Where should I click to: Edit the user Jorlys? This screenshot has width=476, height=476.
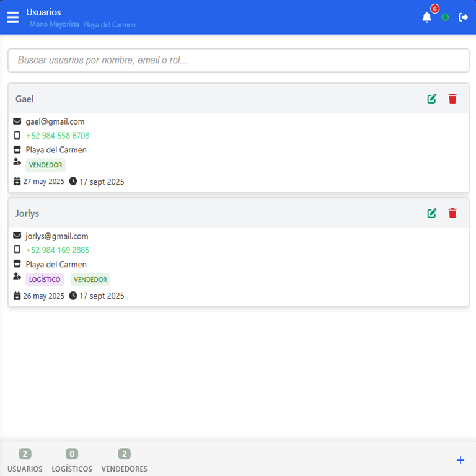coord(432,213)
